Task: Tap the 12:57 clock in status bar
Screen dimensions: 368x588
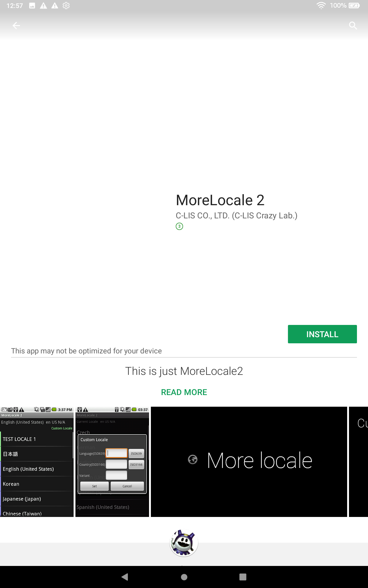Action: (15, 6)
